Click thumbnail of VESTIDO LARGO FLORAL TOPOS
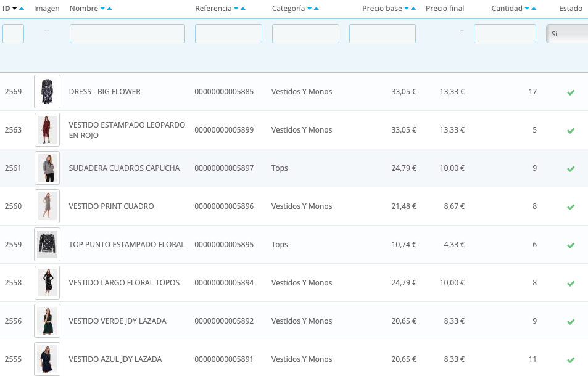 coord(48,283)
